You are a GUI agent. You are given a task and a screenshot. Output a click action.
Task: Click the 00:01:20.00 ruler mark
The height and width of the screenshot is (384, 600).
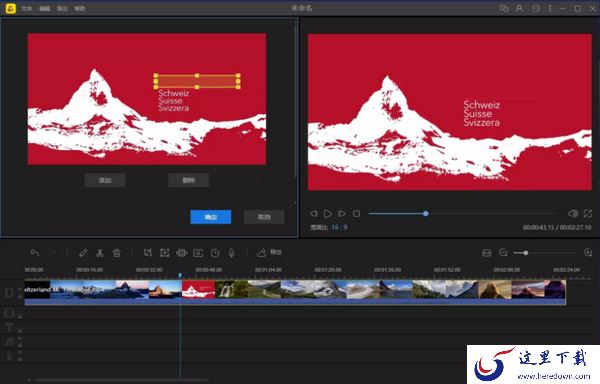328,270
